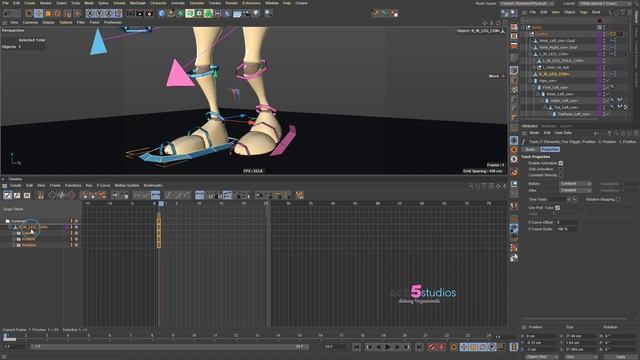
Task: Toggle Y axis lock
Action: pos(99,13)
